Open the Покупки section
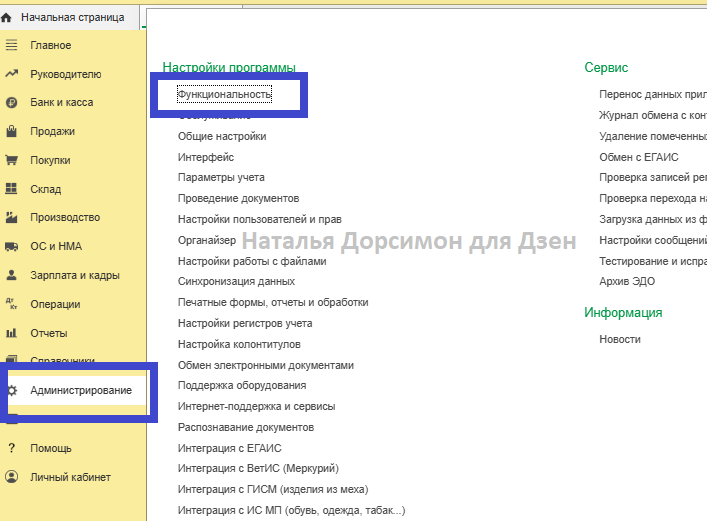The image size is (707, 521). (50, 161)
